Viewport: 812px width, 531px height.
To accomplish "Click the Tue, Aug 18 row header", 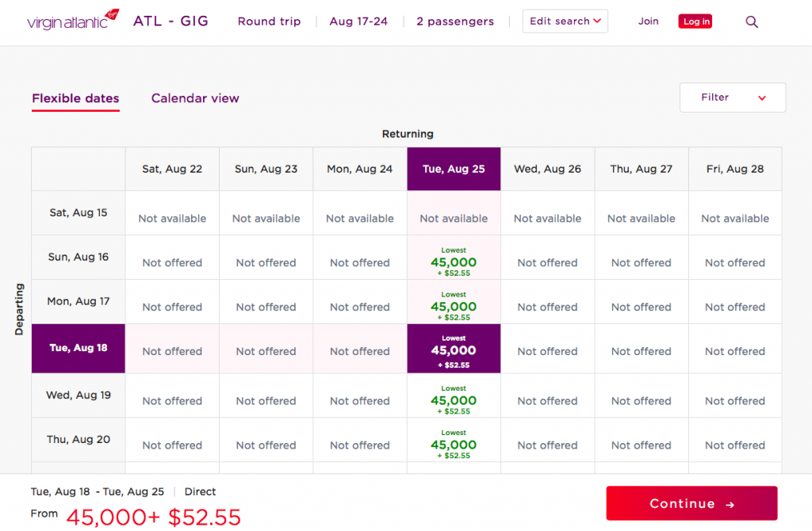I will click(79, 348).
